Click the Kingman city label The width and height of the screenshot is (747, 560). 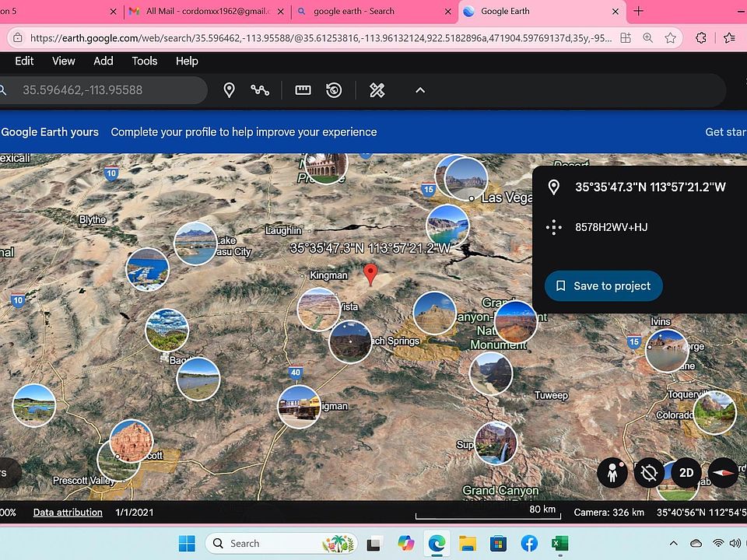pyautogui.click(x=328, y=275)
